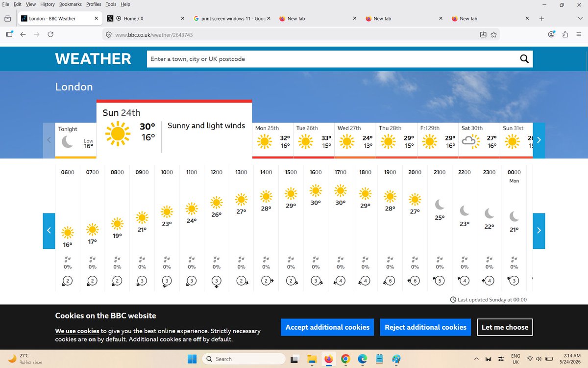Close the Home / X tab
The image size is (588, 368).
coord(183,19)
